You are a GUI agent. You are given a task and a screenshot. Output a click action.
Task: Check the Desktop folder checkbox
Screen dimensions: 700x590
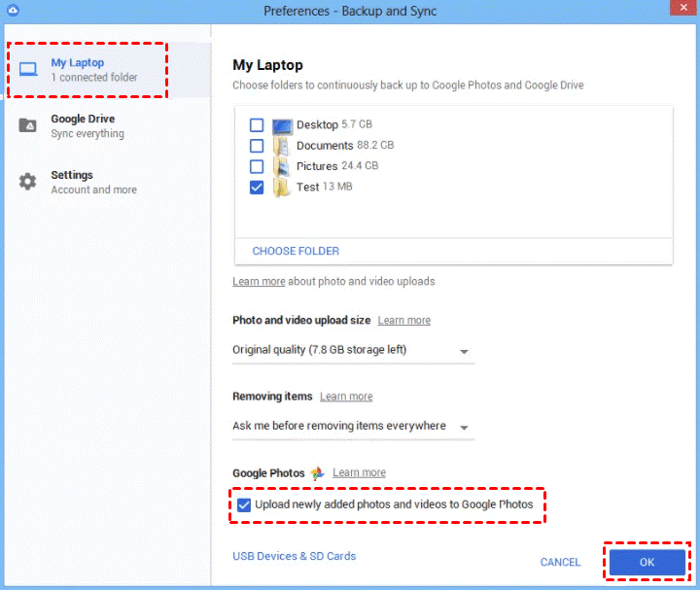coord(257,125)
